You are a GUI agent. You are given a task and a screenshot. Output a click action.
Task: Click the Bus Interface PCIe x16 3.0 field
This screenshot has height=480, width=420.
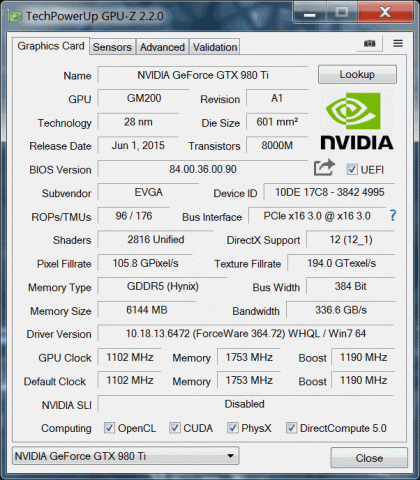[x=317, y=216]
